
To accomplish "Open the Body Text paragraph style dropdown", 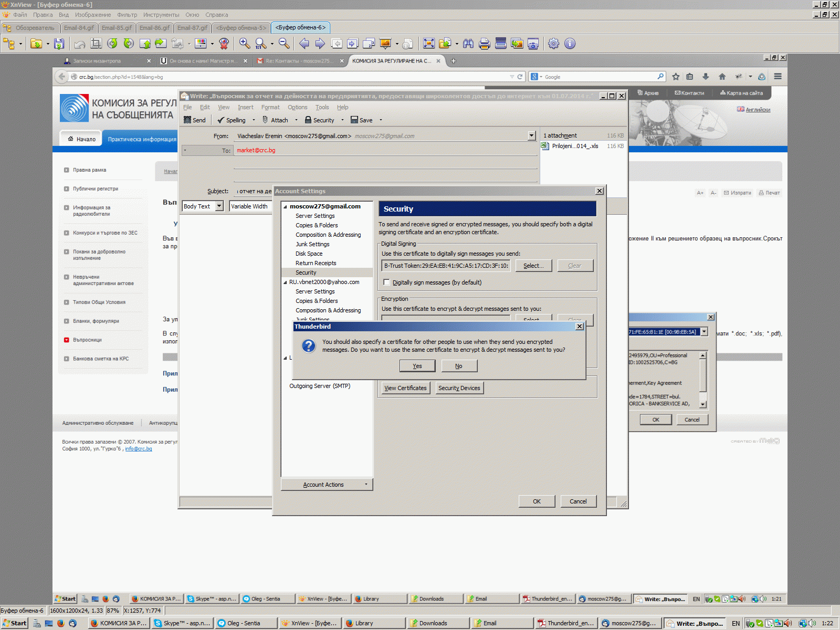I will point(219,206).
